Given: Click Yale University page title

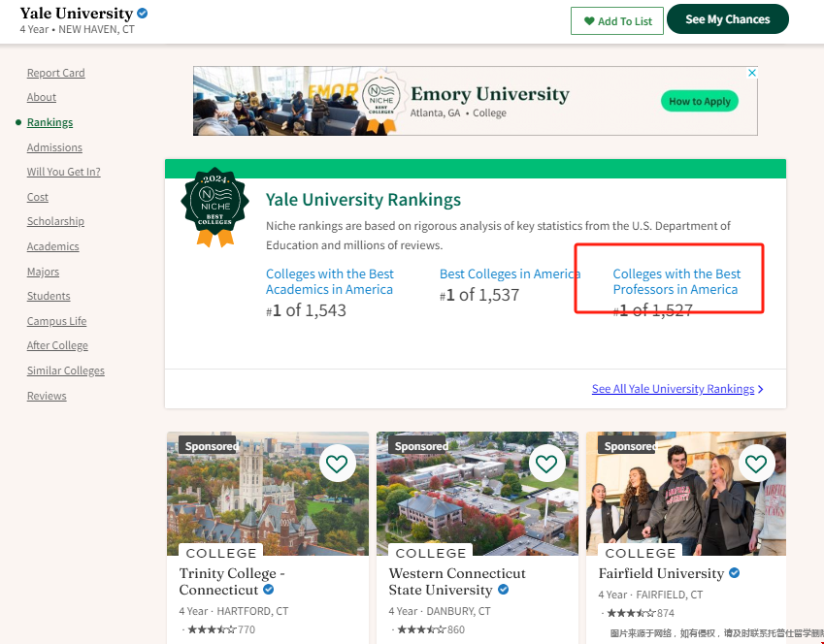Looking at the screenshot, I should (77, 14).
